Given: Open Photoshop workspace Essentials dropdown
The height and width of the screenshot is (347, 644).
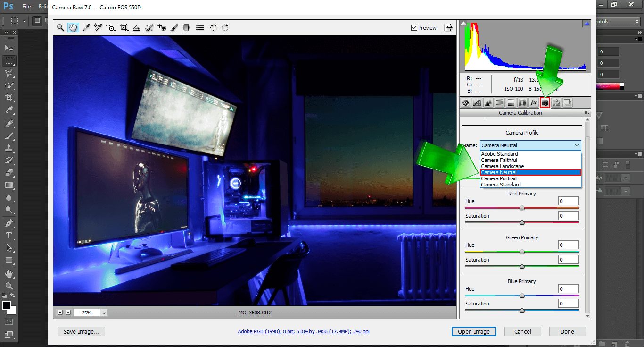Looking at the screenshot, I should [618, 22].
